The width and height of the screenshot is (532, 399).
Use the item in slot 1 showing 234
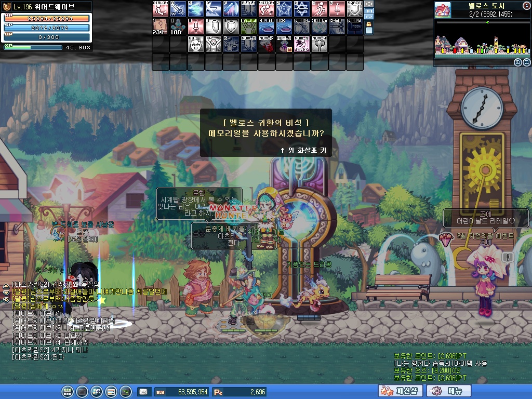pos(161,27)
